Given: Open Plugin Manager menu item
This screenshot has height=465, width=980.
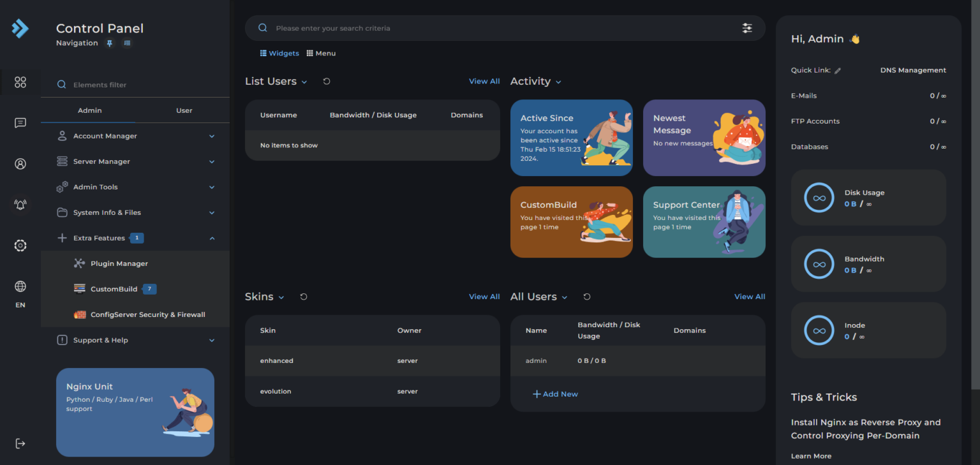Looking at the screenshot, I should point(119,263).
